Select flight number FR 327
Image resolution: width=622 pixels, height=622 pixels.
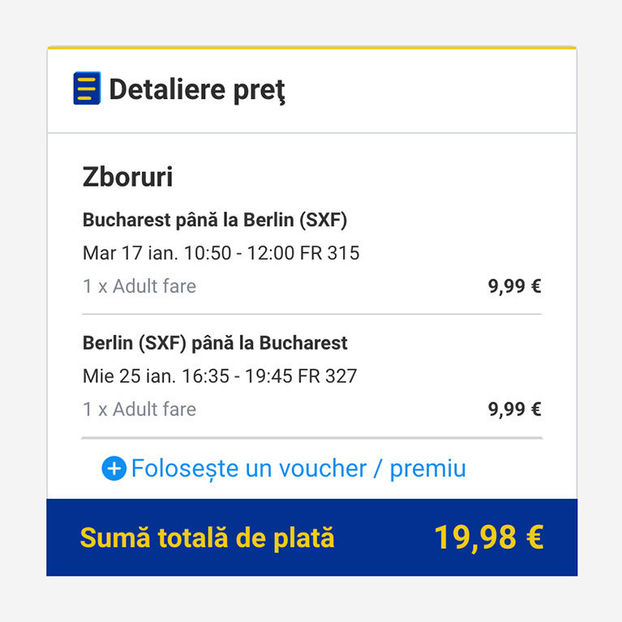tap(328, 376)
